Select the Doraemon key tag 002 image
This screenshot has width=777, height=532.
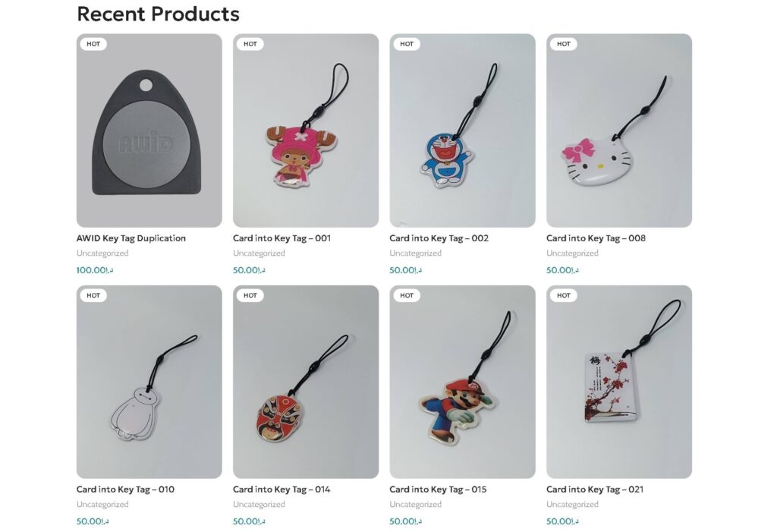pos(462,131)
